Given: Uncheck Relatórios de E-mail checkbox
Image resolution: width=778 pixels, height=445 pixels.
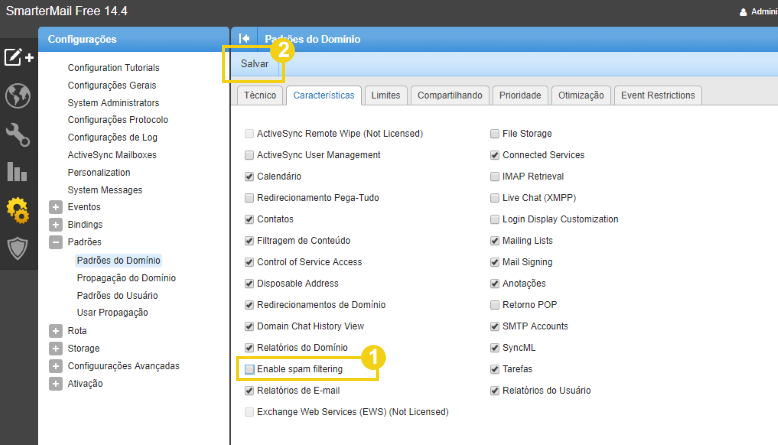Looking at the screenshot, I should 250,391.
